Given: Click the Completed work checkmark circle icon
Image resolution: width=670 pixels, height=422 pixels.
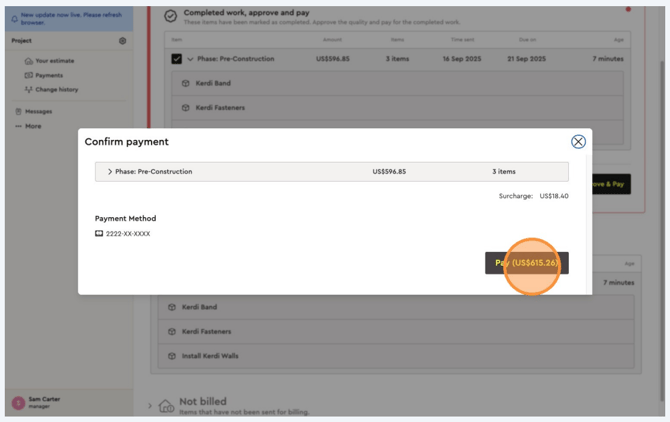Looking at the screenshot, I should click(x=171, y=16).
